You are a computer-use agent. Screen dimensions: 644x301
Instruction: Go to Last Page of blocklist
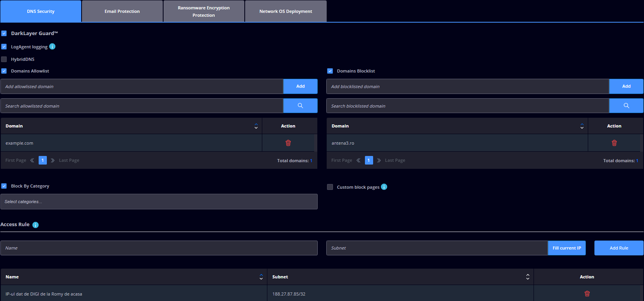(395, 160)
